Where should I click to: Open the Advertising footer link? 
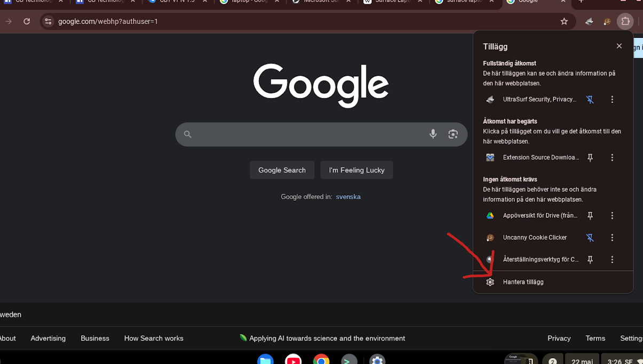48,338
